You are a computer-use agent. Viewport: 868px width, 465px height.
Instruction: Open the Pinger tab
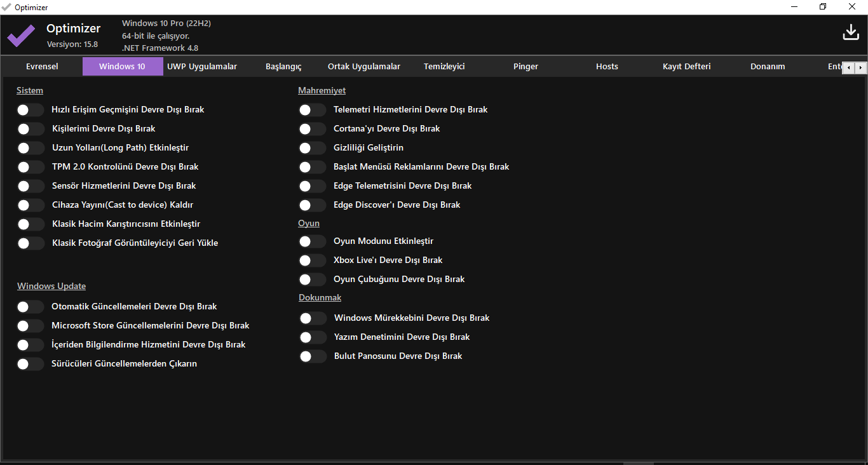(526, 67)
